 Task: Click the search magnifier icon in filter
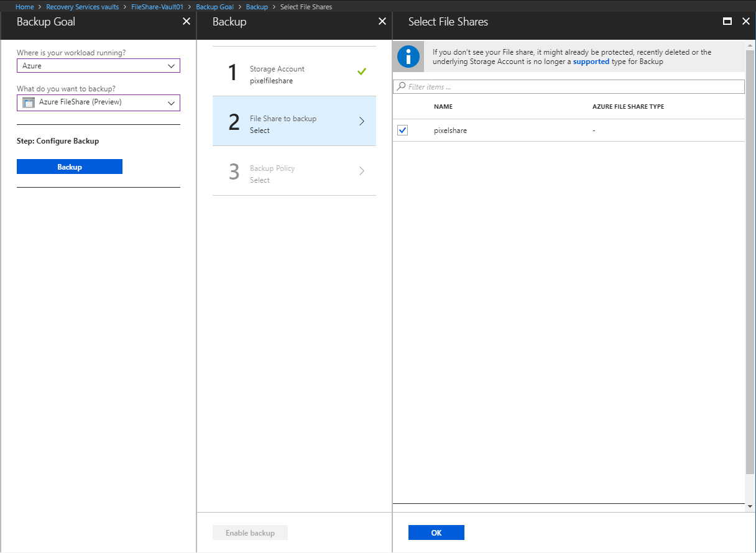402,87
